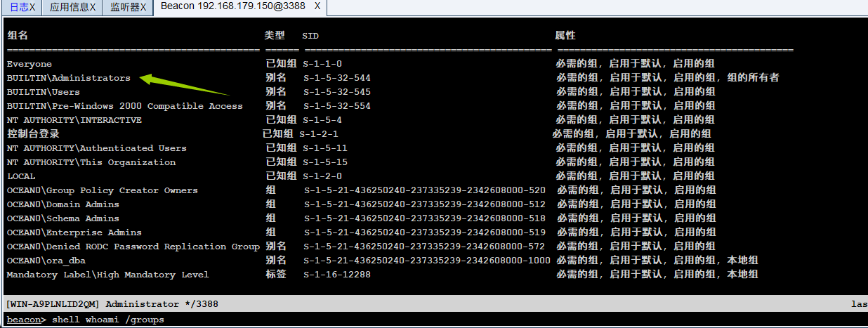This screenshot has width=868, height=328.
Task: Click the SID ending in -512
Action: 425,204
